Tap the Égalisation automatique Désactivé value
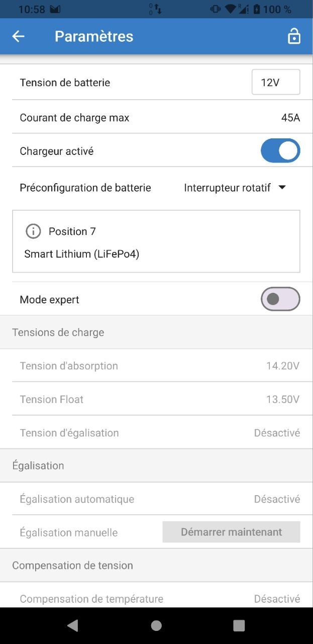The image size is (313, 644). tap(277, 499)
